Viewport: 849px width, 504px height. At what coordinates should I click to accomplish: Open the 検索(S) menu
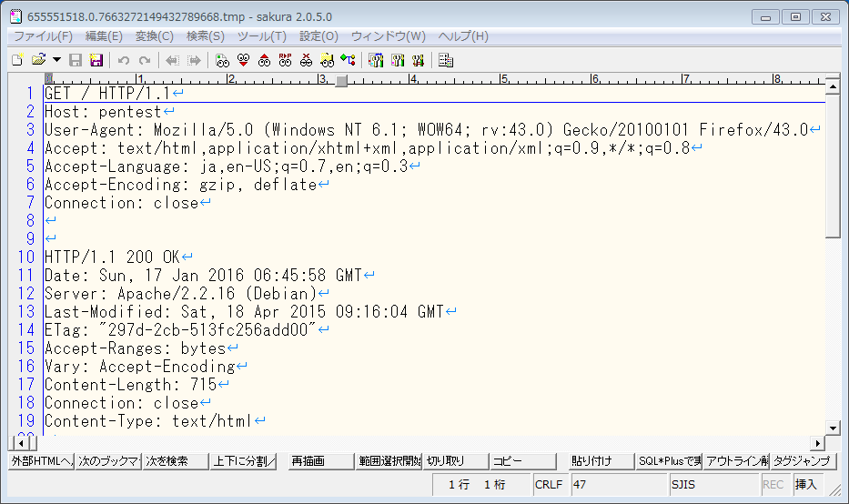[205, 36]
